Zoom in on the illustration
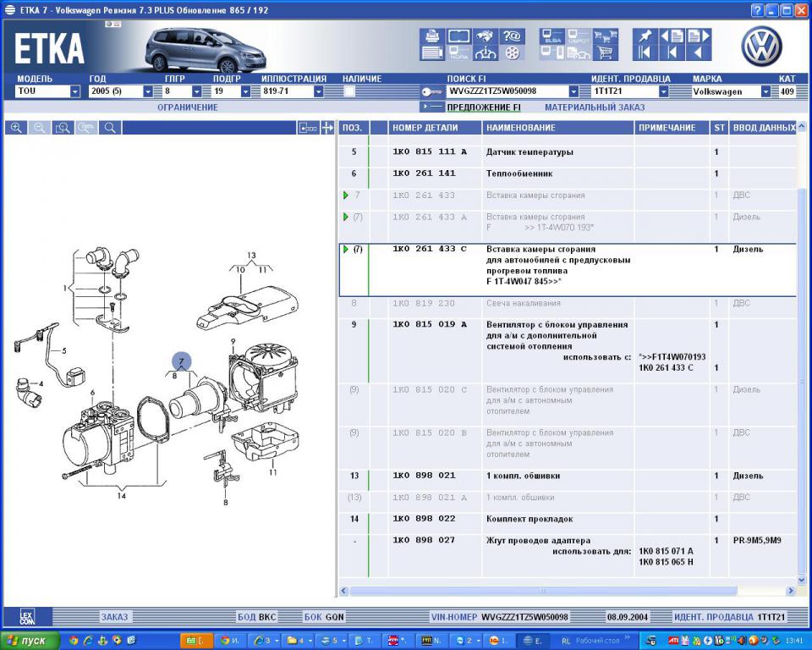 pyautogui.click(x=16, y=128)
